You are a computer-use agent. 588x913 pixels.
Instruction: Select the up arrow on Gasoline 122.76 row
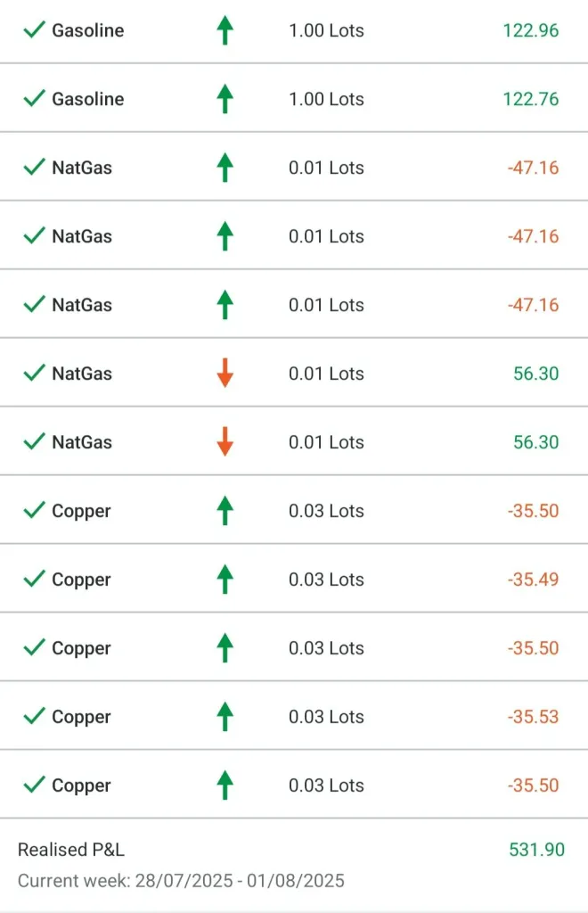tap(225, 99)
